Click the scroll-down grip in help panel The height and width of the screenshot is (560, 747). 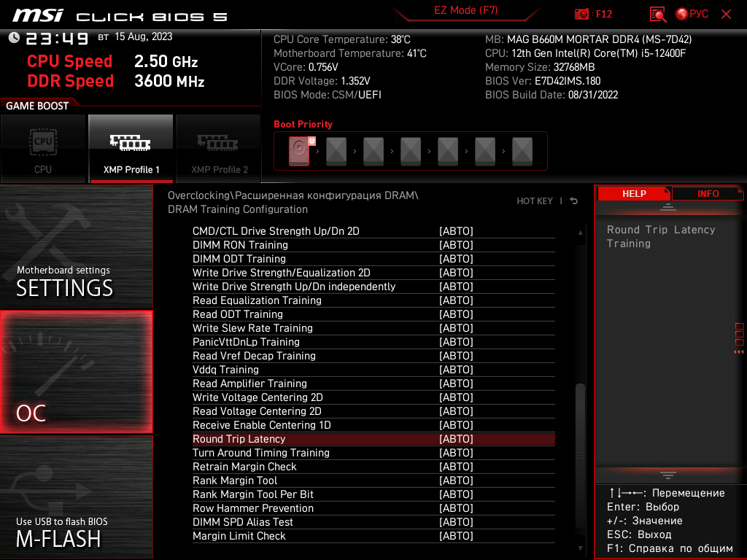pos(668,475)
